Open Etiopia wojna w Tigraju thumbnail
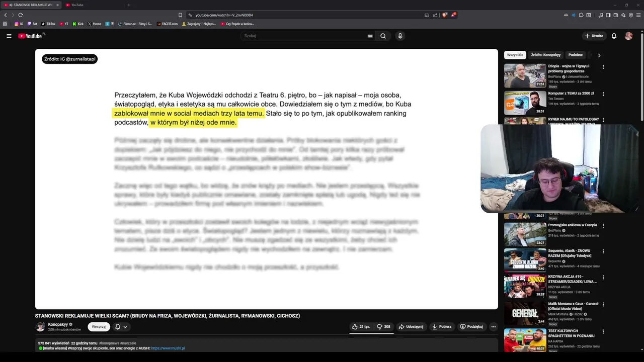644x362 pixels. coord(525,75)
